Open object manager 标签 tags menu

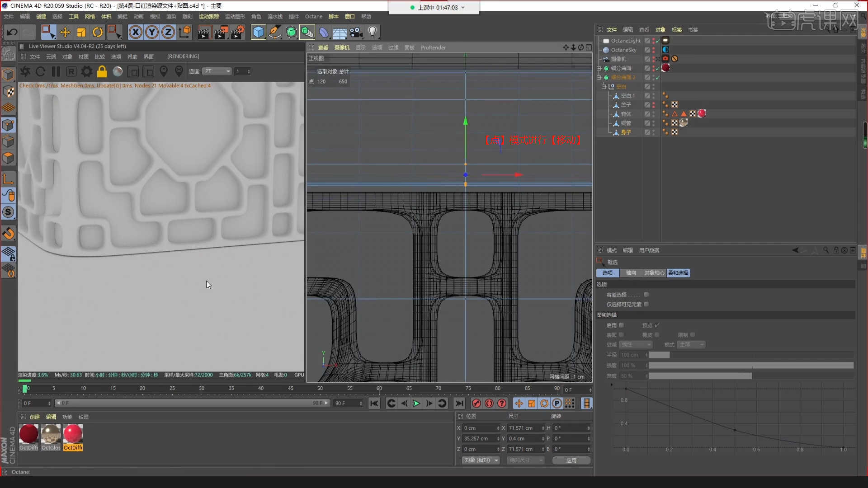[677, 30]
